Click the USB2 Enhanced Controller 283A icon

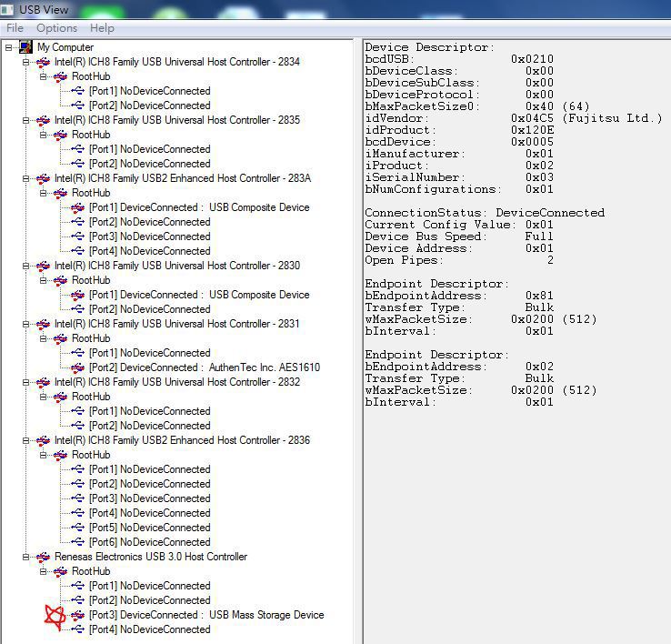click(43, 178)
